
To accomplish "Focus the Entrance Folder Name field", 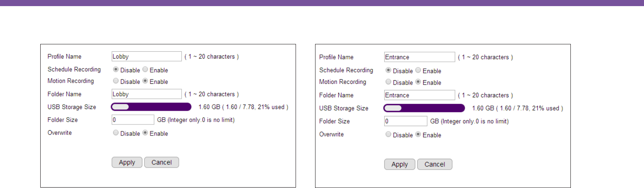I will coord(420,95).
